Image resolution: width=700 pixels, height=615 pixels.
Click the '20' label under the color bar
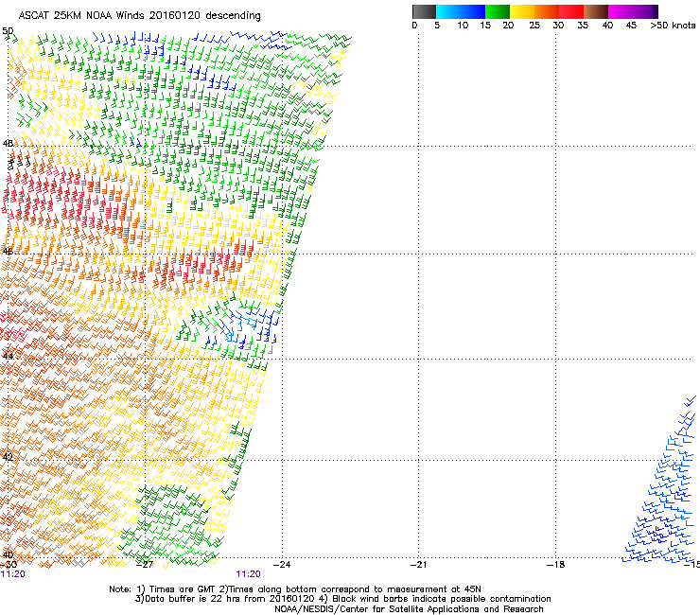click(508, 26)
